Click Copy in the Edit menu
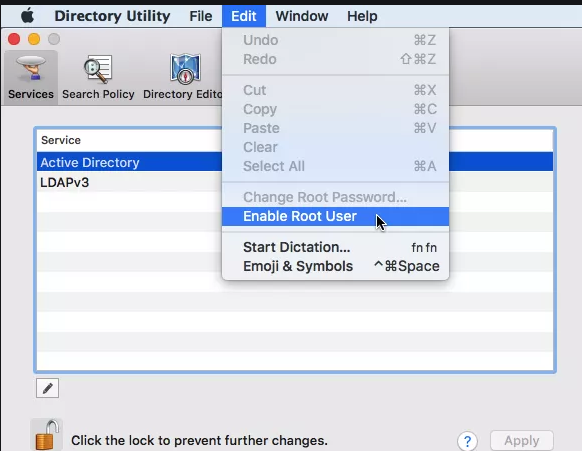Viewport: 582px width, 451px height. click(x=336, y=109)
